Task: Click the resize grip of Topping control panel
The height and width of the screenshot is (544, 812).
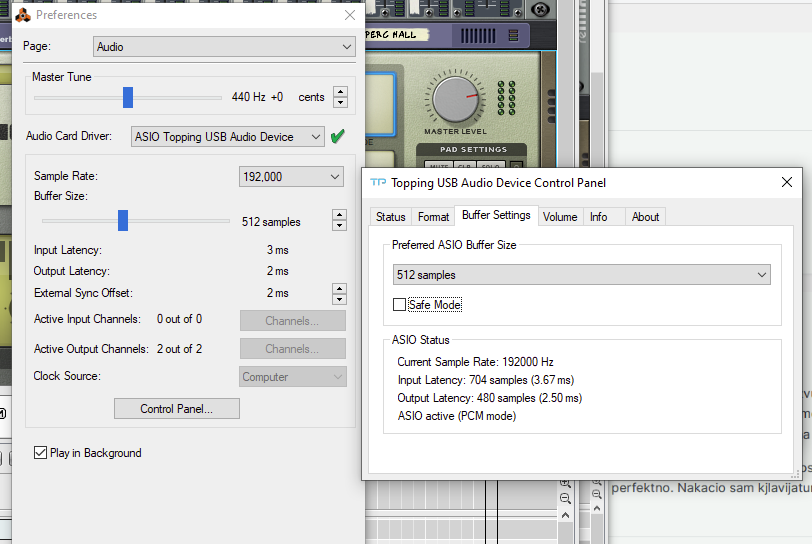Action: tap(794, 474)
